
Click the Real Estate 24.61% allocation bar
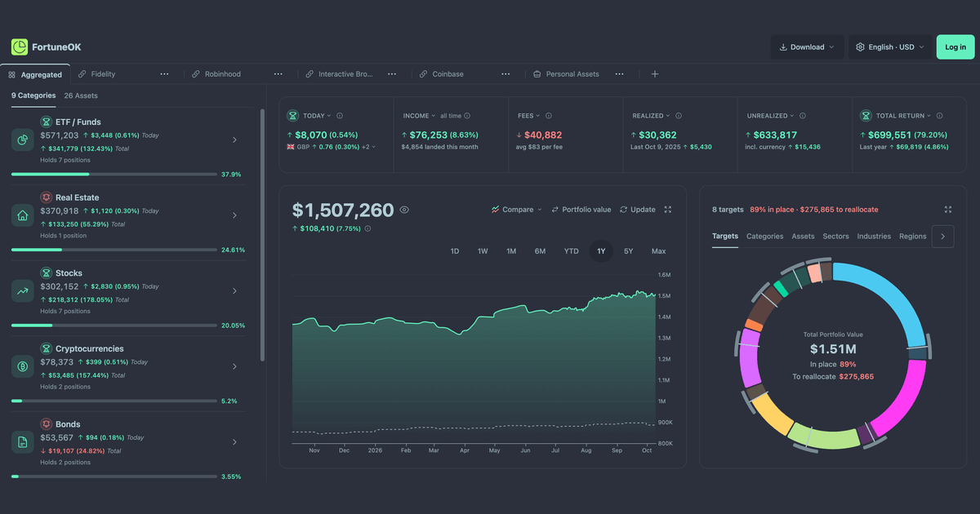pyautogui.click(x=114, y=250)
